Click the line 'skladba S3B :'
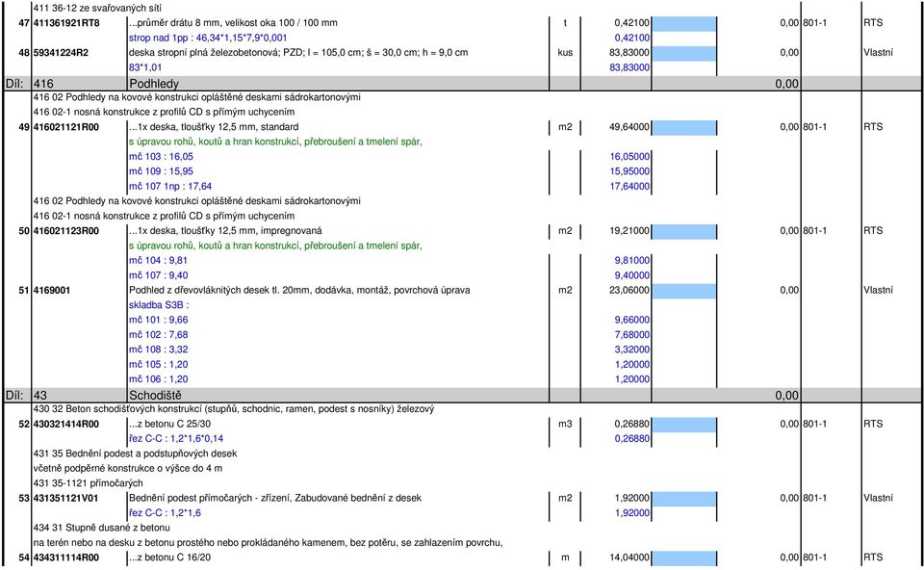The width and height of the screenshot is (924, 570). 159,305
